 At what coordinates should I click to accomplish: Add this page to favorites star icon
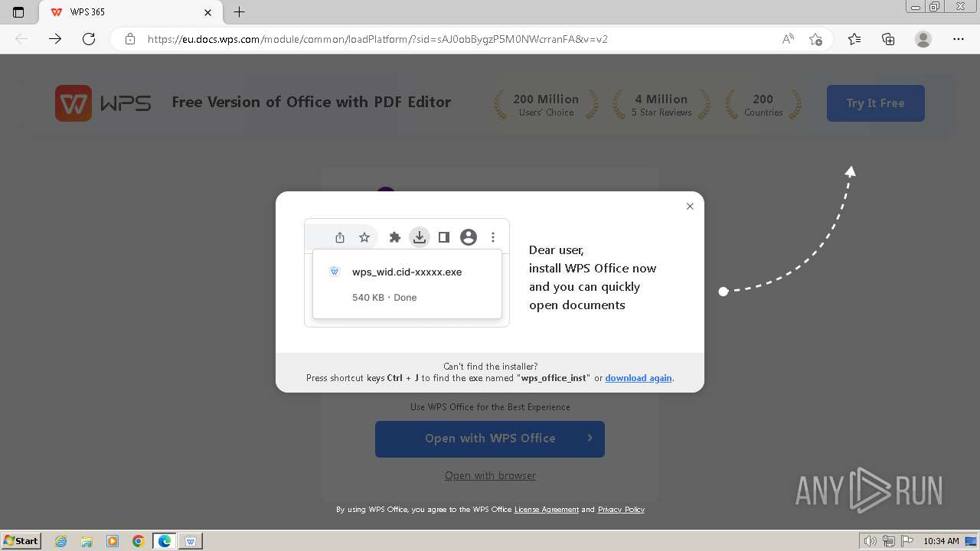(x=815, y=39)
